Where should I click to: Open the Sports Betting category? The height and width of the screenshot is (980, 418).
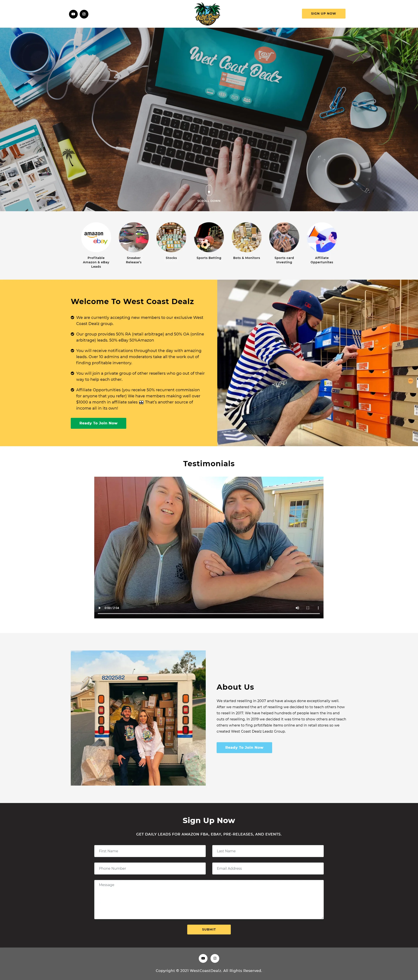[x=209, y=237]
